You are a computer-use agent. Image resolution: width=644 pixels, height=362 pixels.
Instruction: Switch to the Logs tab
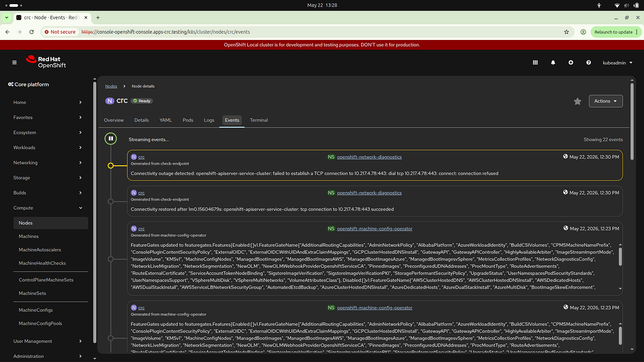(209, 120)
